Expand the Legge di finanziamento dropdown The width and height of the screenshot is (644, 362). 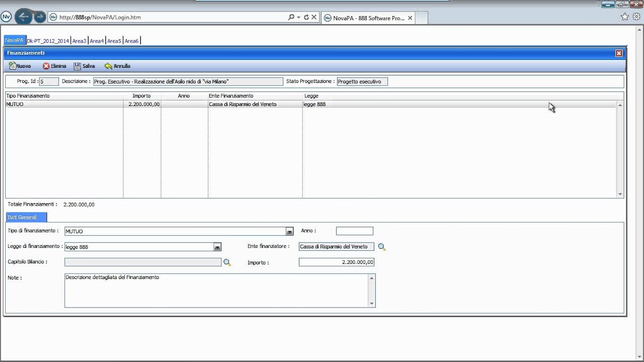217,247
